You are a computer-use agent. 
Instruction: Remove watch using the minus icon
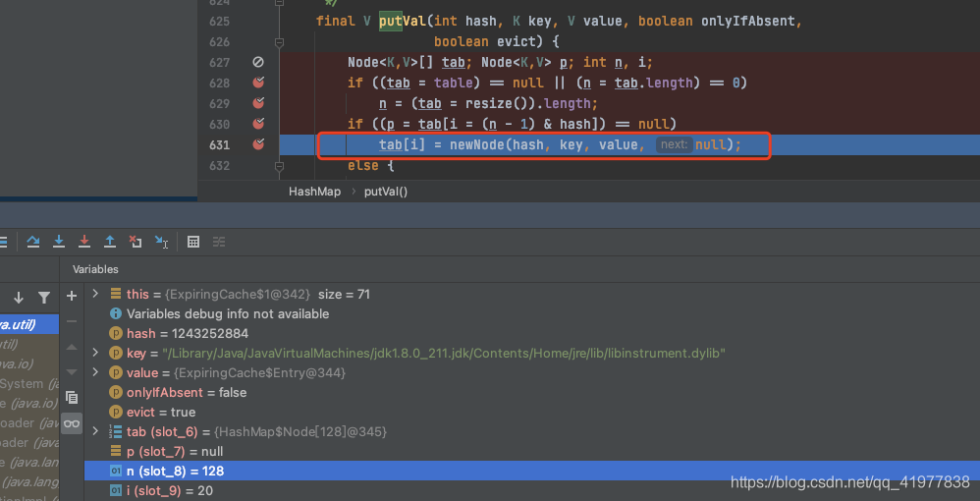(x=72, y=321)
